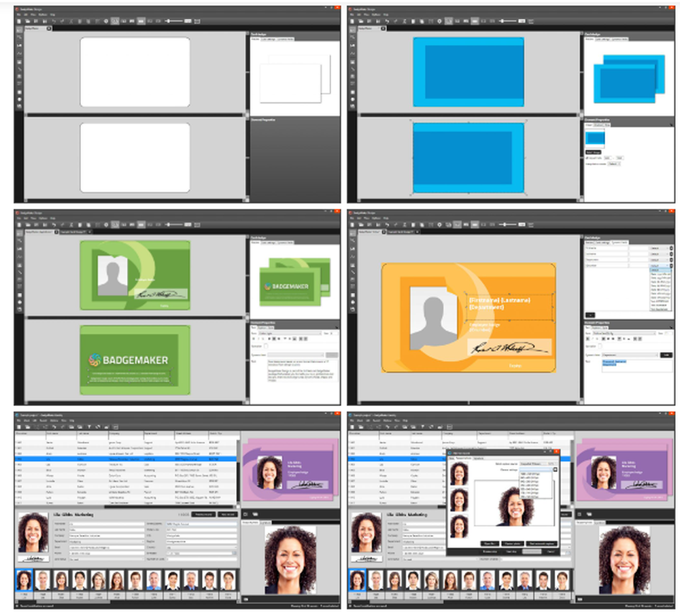This screenshot has height=616, width=680.
Task: Click dark Add button beside the orange-window dynamic field dropdown
Action: point(666,355)
